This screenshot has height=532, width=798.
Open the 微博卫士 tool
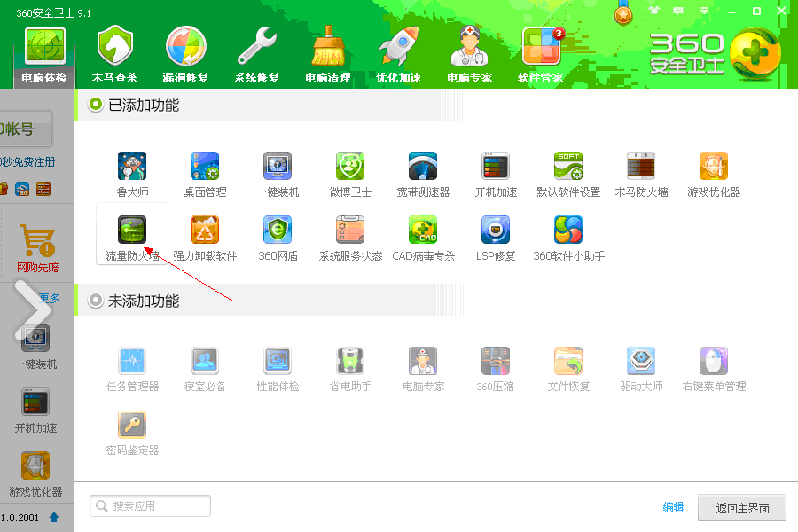click(x=350, y=175)
